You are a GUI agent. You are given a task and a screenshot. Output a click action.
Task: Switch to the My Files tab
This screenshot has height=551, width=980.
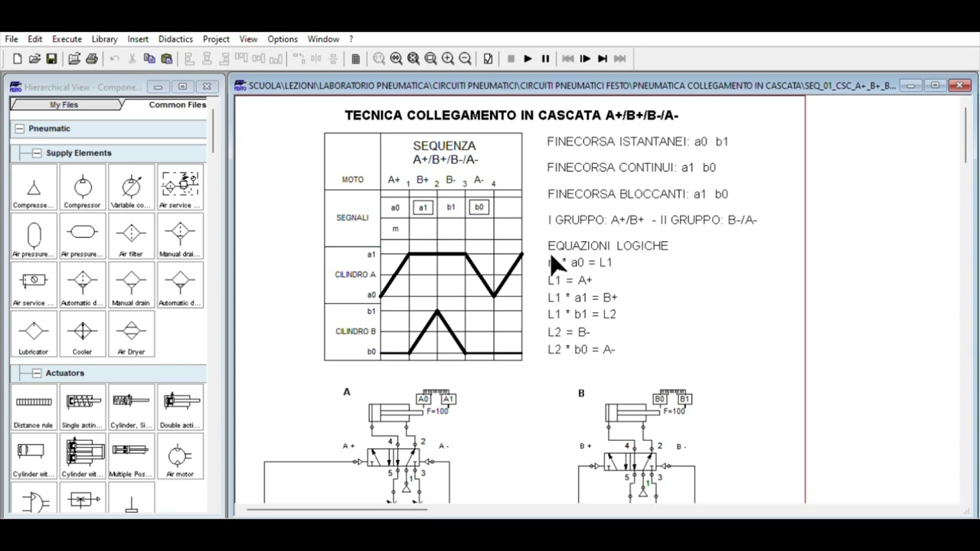(64, 105)
